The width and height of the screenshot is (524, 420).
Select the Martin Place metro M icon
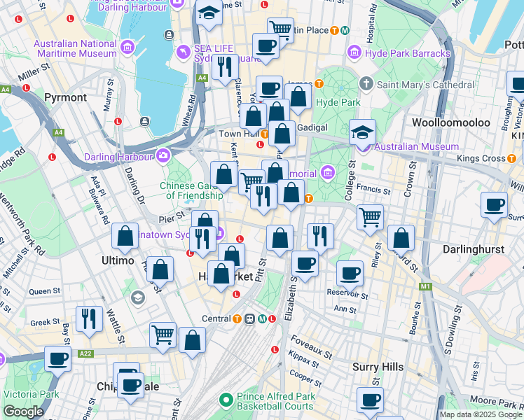click(x=345, y=31)
